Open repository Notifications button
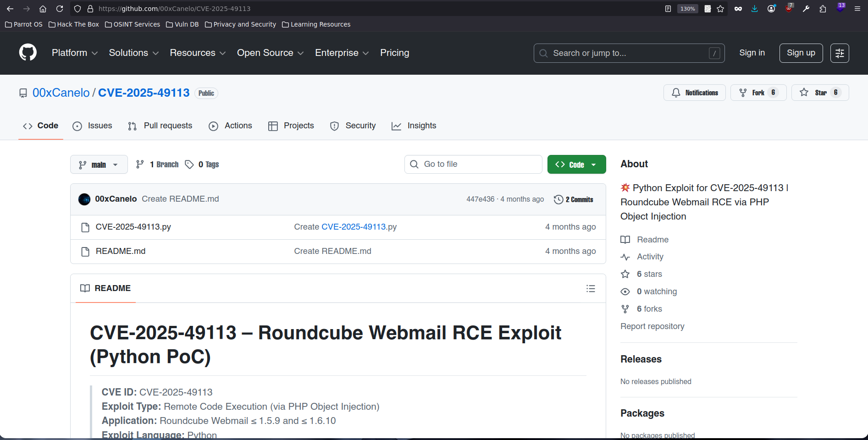The height and width of the screenshot is (440, 868). click(695, 93)
